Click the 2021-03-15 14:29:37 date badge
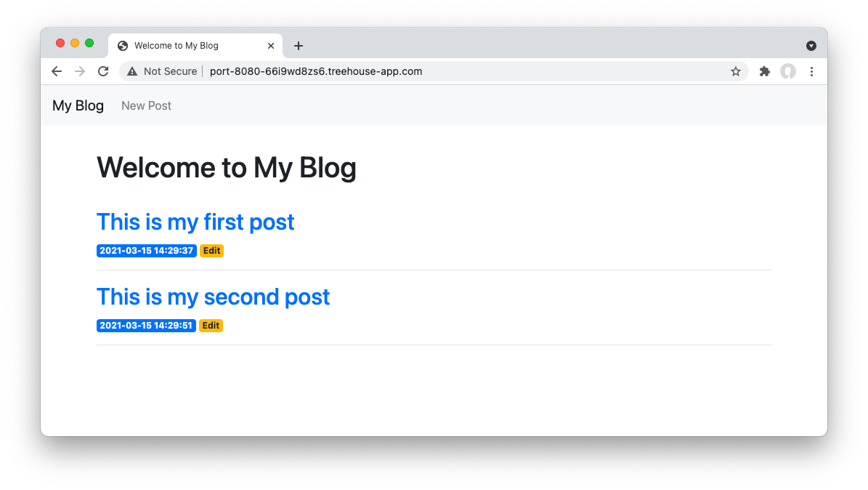The height and width of the screenshot is (490, 868). pos(147,251)
